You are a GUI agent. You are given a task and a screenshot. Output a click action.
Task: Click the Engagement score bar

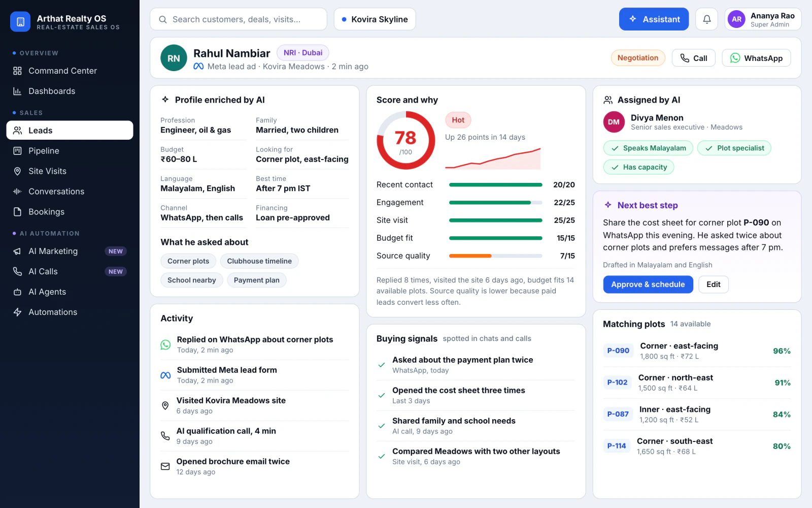pyautogui.click(x=496, y=203)
